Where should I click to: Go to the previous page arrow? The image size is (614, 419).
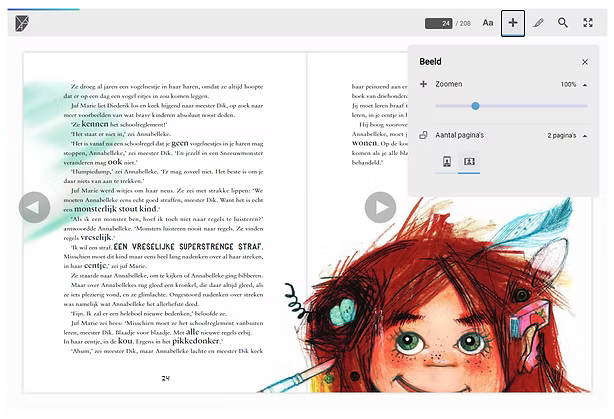[x=34, y=207]
